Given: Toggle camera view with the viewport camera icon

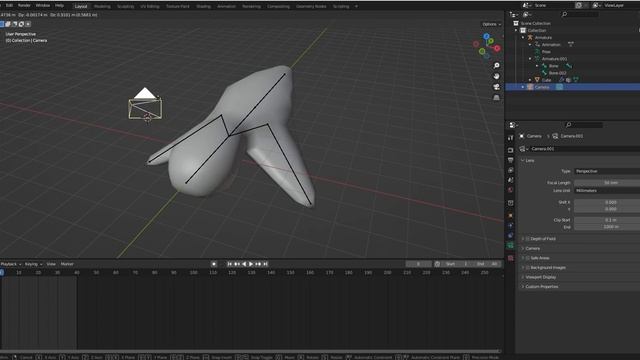Looking at the screenshot, I should (x=496, y=87).
